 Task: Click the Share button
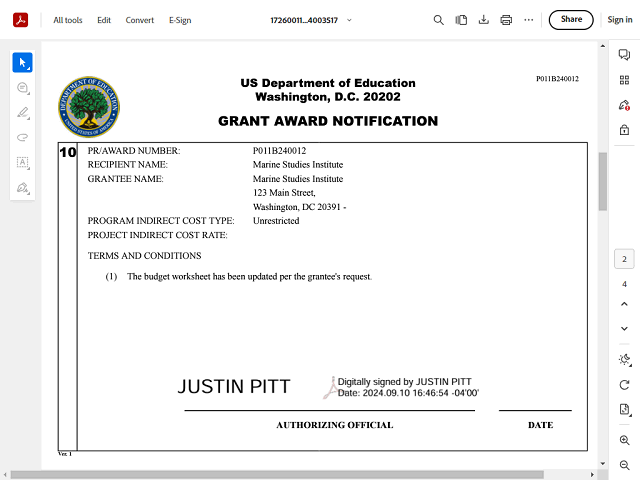[x=571, y=19]
